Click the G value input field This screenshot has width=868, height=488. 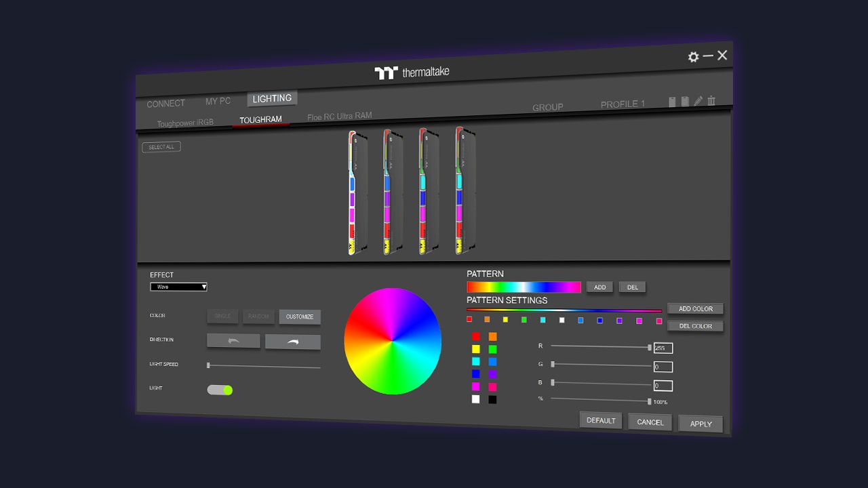coord(663,367)
